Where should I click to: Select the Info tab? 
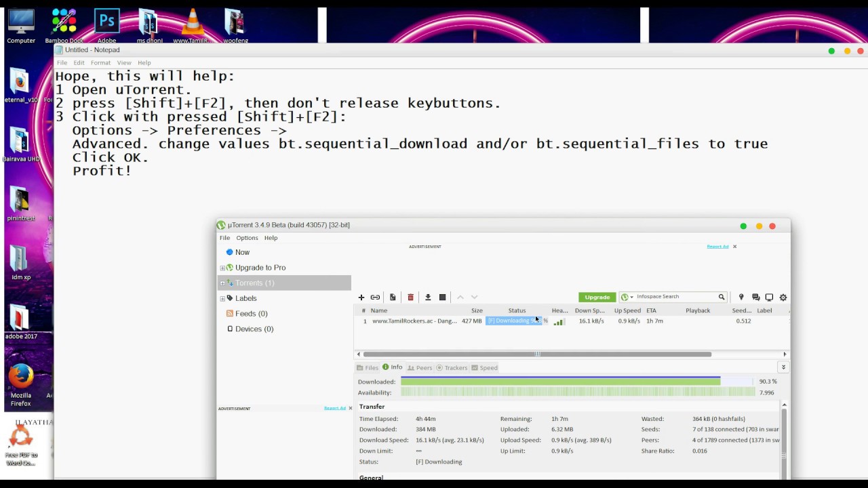[x=393, y=367]
